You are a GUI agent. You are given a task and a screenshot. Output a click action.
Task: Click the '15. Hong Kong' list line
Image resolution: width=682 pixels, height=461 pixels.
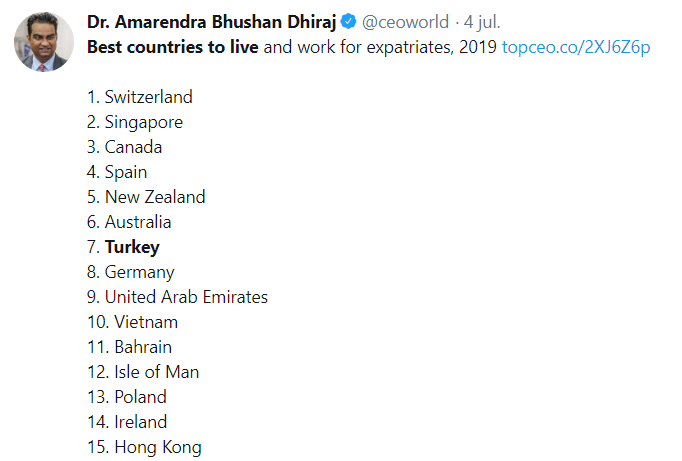click(x=144, y=448)
